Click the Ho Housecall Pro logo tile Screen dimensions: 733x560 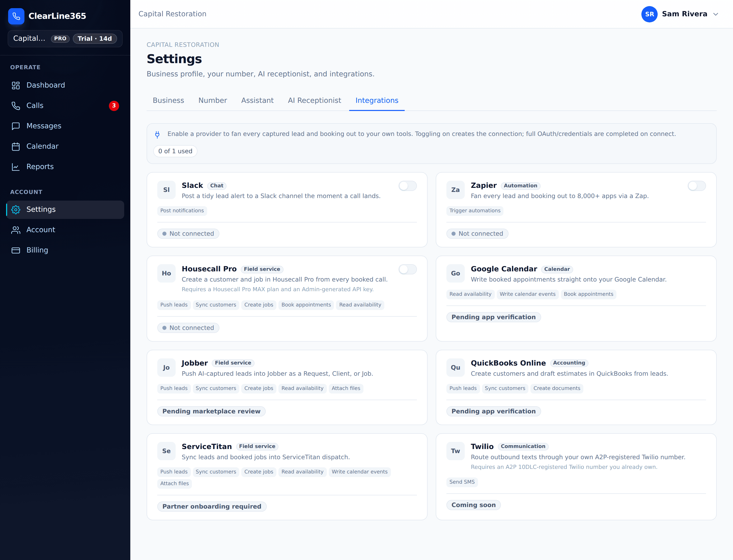point(166,273)
